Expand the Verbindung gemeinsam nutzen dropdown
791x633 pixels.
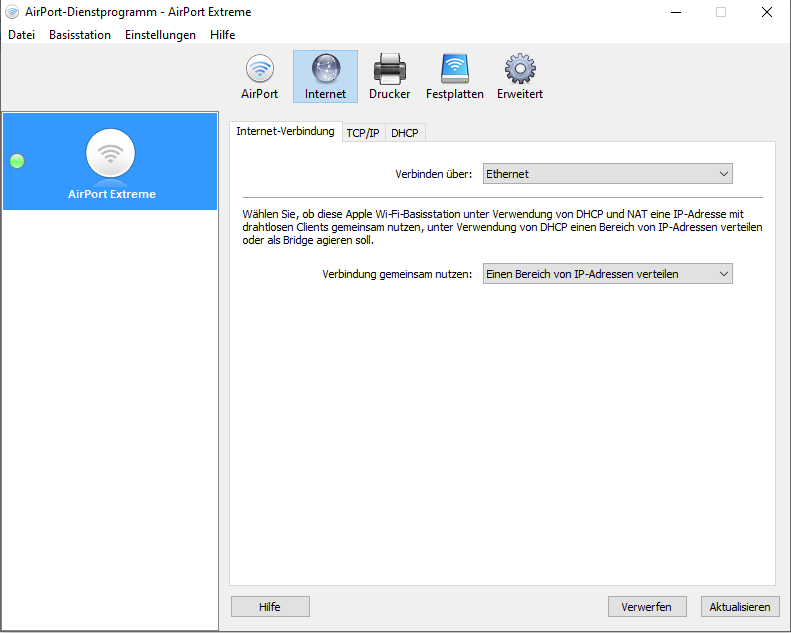(607, 274)
